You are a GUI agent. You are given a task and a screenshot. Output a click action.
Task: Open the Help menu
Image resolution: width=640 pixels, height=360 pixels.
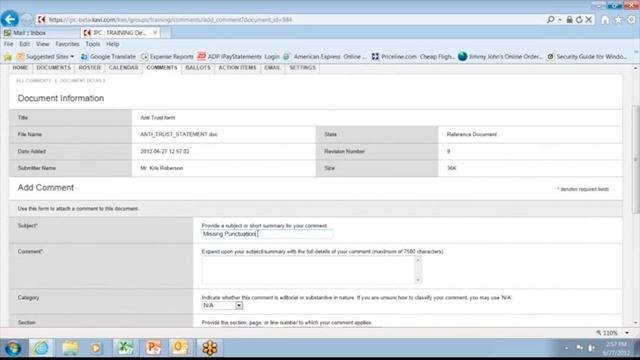coord(113,44)
